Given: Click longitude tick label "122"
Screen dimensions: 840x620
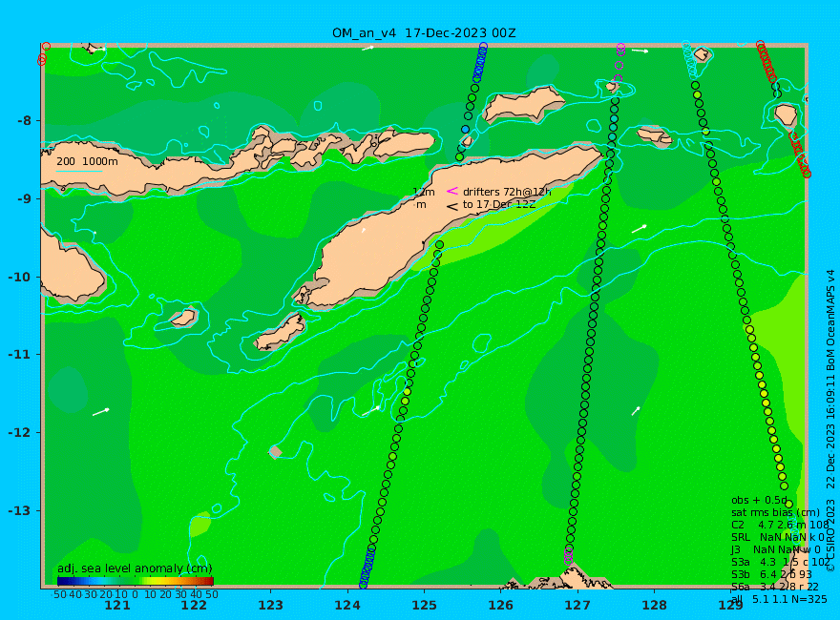Looking at the screenshot, I should tap(194, 605).
